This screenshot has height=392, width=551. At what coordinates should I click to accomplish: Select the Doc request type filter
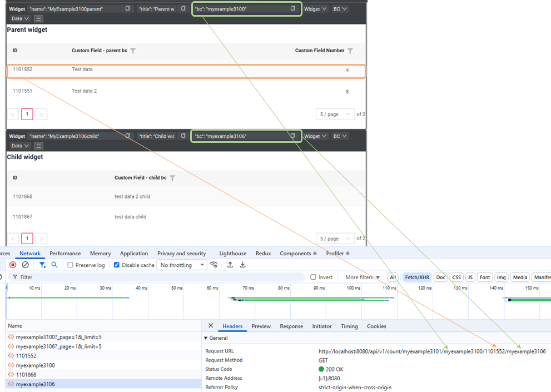coord(440,277)
